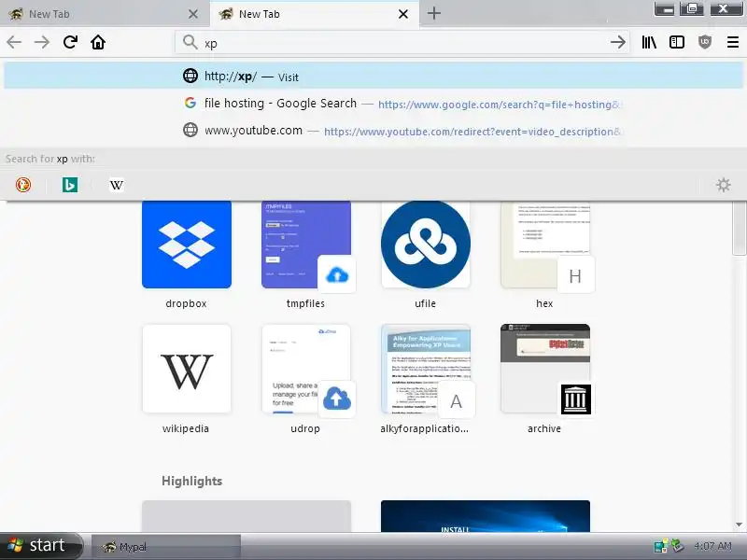The height and width of the screenshot is (560, 747).
Task: Open the Windows start menu
Action: click(x=41, y=546)
